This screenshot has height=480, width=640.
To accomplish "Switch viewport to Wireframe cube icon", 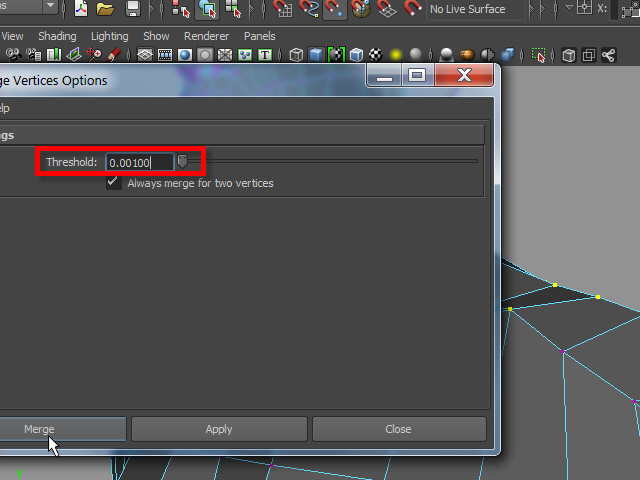I will [296, 55].
